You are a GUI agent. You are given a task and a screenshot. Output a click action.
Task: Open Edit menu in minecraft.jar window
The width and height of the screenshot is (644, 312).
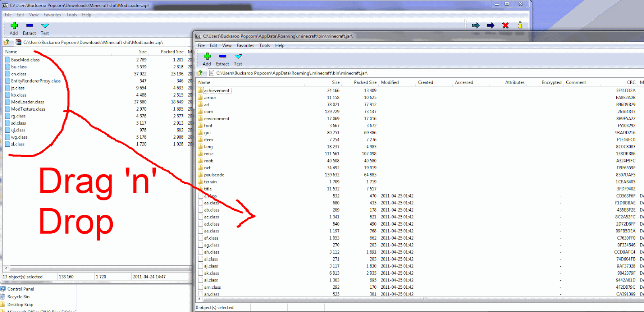coord(213,45)
